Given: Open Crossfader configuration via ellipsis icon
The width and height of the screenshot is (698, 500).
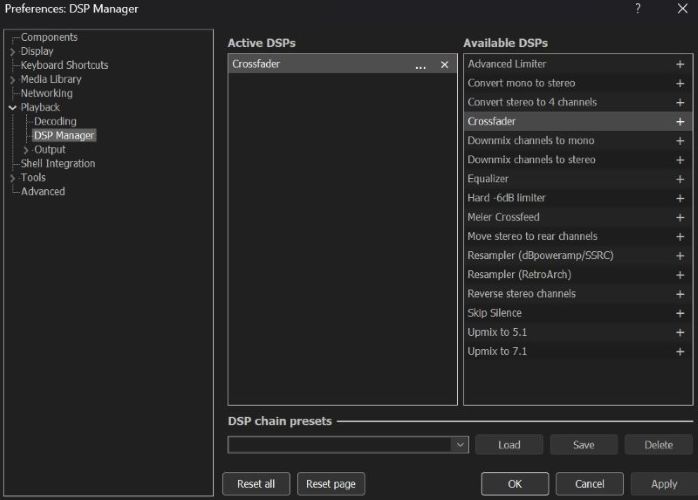Looking at the screenshot, I should tap(420, 65).
